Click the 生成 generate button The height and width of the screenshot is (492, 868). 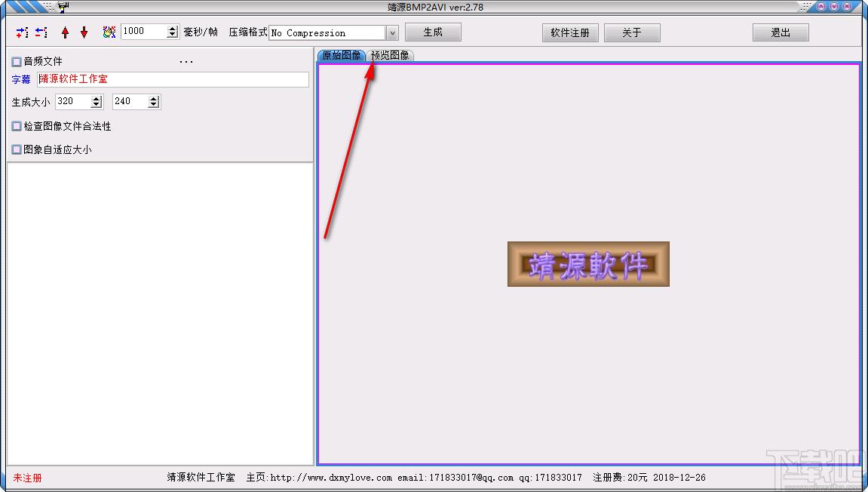433,32
